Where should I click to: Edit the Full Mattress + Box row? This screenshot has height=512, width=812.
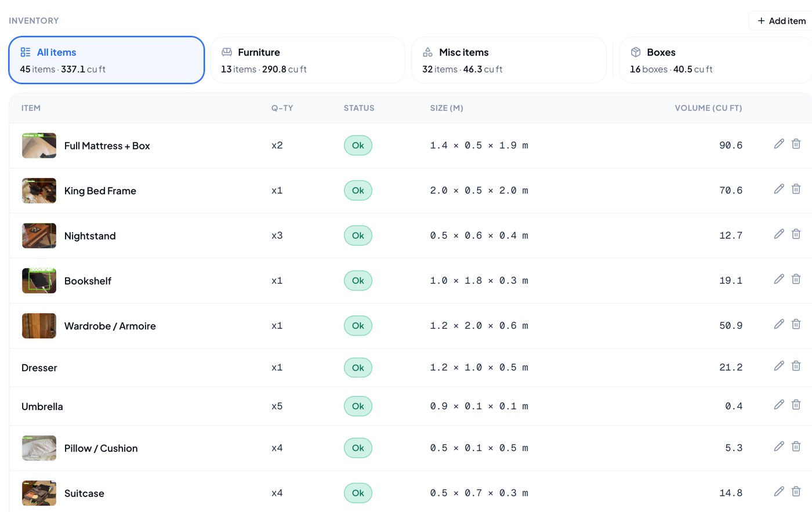(x=779, y=144)
